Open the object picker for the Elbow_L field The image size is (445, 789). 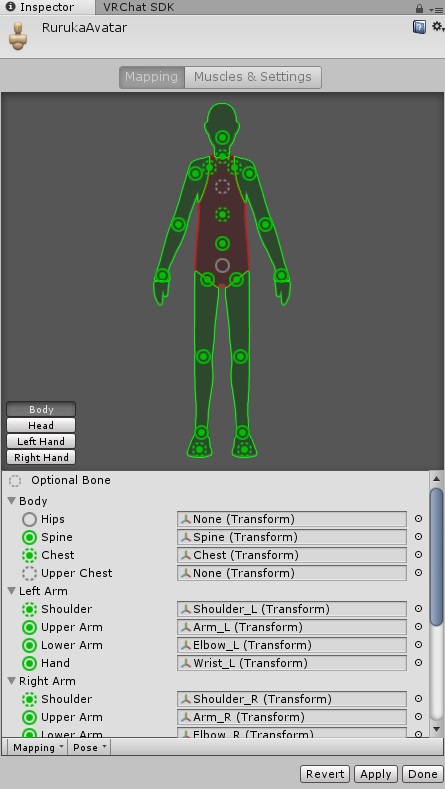pos(418,645)
